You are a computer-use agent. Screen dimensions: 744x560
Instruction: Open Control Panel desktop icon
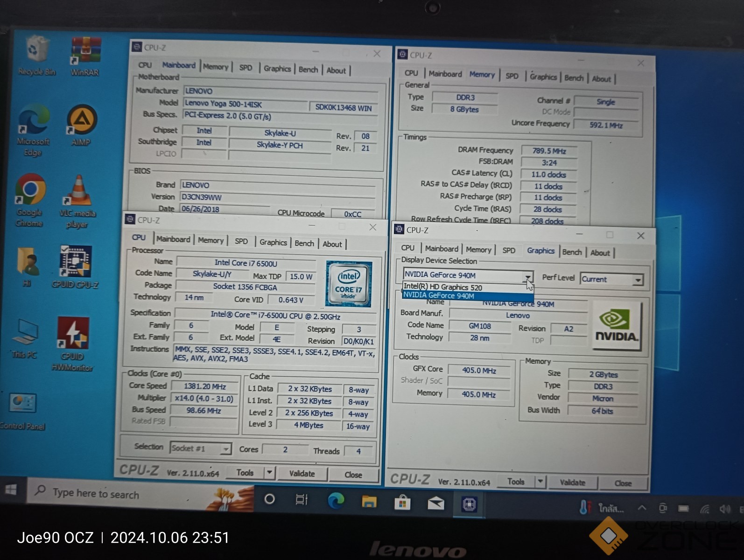point(22,411)
